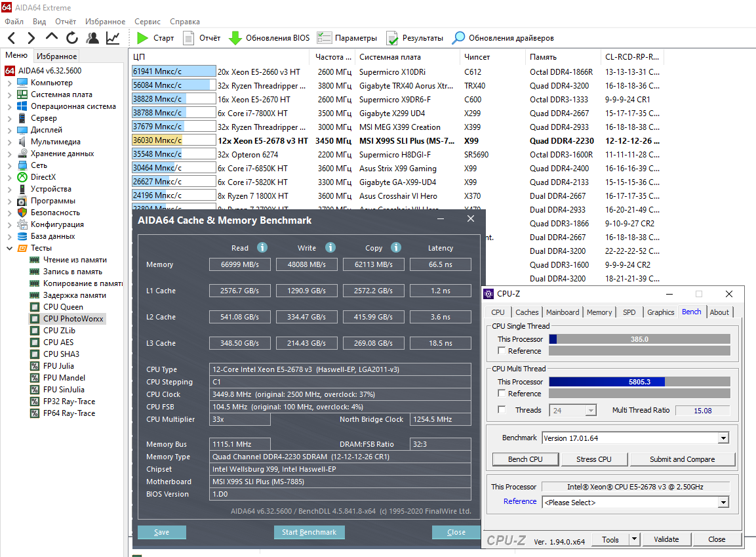Screen dimensions: 756x557
Task: Click the Сеть tree item
Action: point(39,165)
